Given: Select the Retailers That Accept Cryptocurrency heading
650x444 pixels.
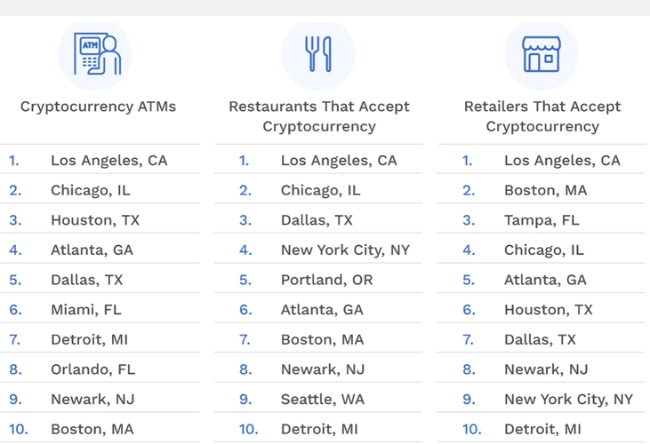Looking at the screenshot, I should tap(542, 116).
